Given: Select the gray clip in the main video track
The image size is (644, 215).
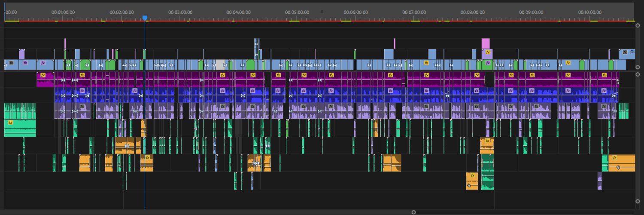Looking at the screenshot, I should (x=220, y=64).
